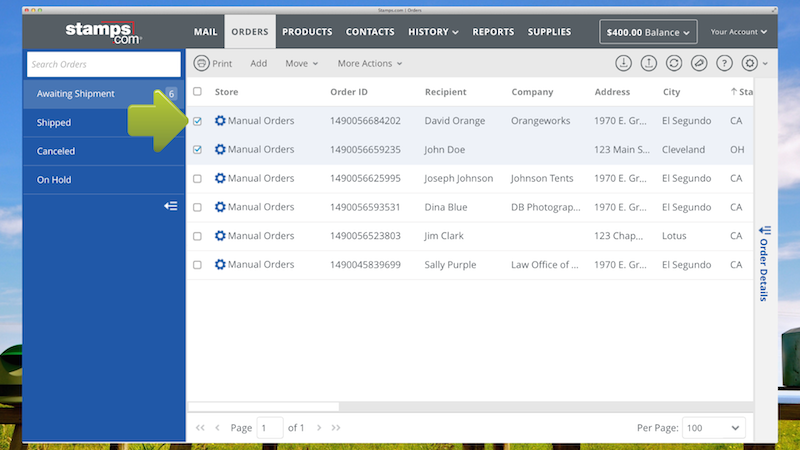Collapse the left sidebar panel

tap(171, 206)
